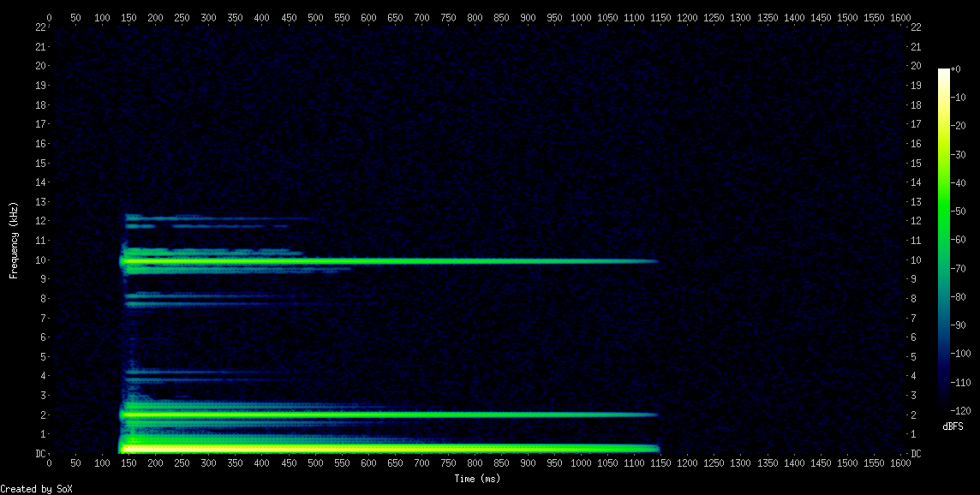
Task: Click the "dBFS" label under the color scale
Action: pos(953,426)
